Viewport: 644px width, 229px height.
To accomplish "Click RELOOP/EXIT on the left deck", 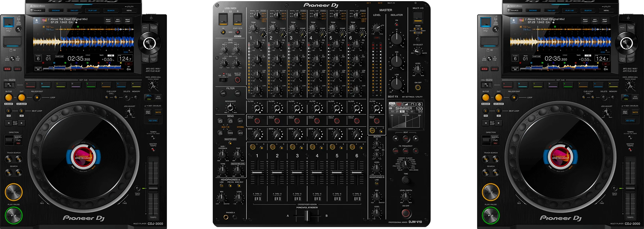I will click(x=37, y=97).
